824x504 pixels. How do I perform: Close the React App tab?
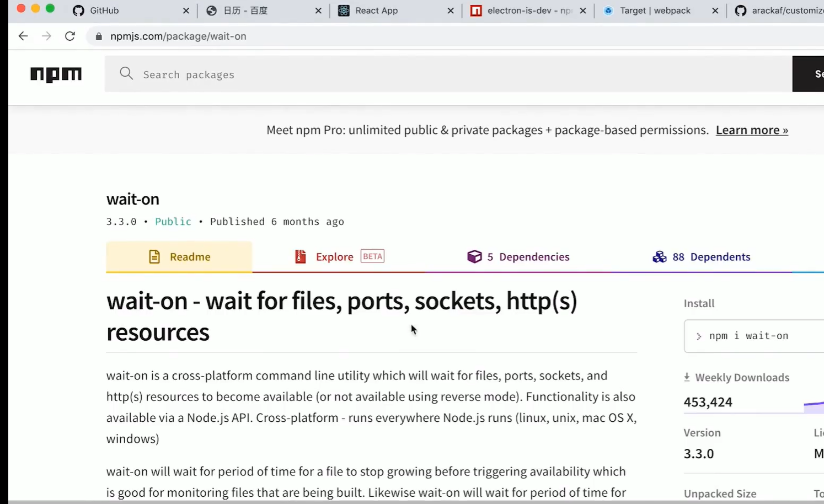coord(451,10)
